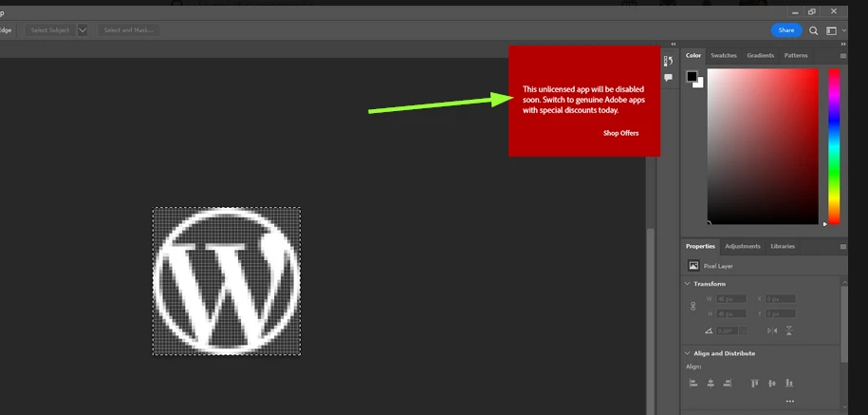Click the rotation angle icon
868x415 pixels.
tap(709, 330)
